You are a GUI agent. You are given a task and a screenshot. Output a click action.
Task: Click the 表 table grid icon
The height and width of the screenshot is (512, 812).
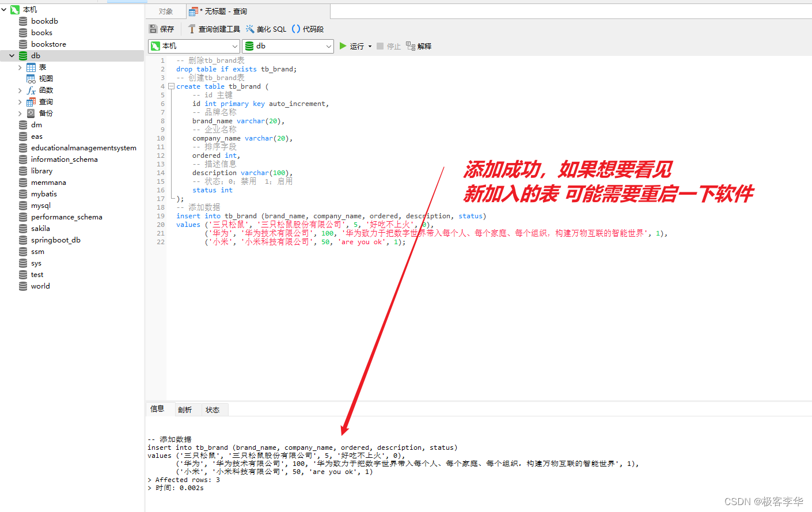click(x=31, y=67)
